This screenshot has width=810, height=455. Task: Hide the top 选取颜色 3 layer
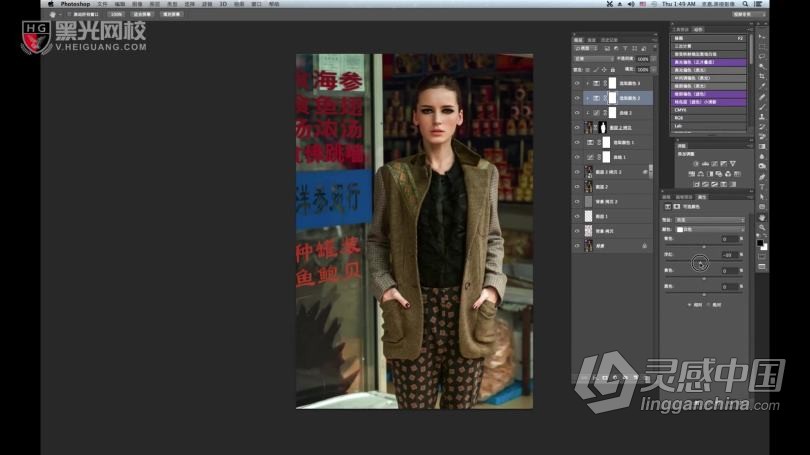(x=577, y=83)
